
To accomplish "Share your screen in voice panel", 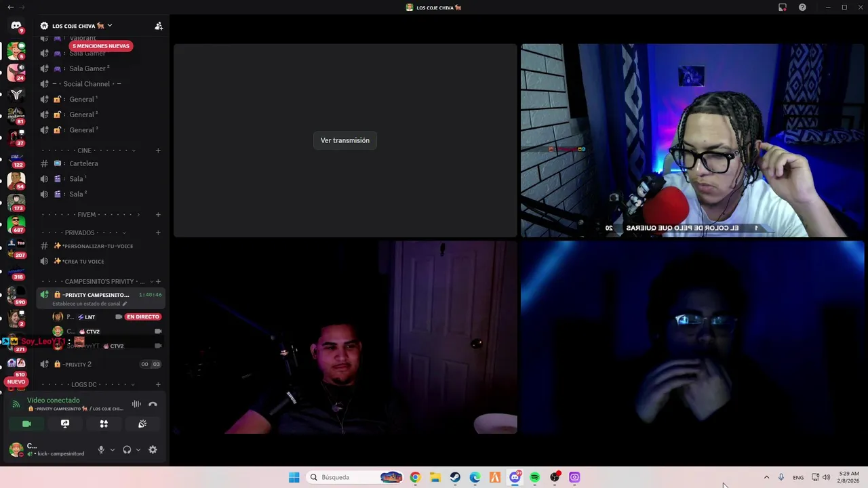I will (x=65, y=424).
